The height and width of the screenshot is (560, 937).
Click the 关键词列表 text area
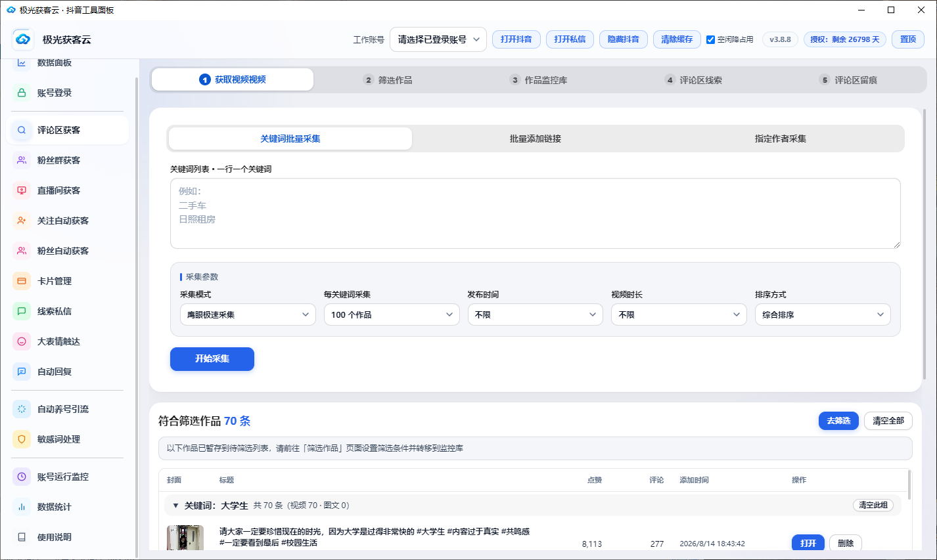click(536, 213)
